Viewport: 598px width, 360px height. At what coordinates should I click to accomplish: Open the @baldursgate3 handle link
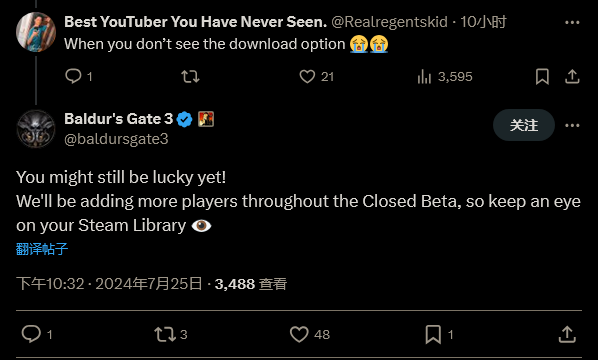(116, 139)
